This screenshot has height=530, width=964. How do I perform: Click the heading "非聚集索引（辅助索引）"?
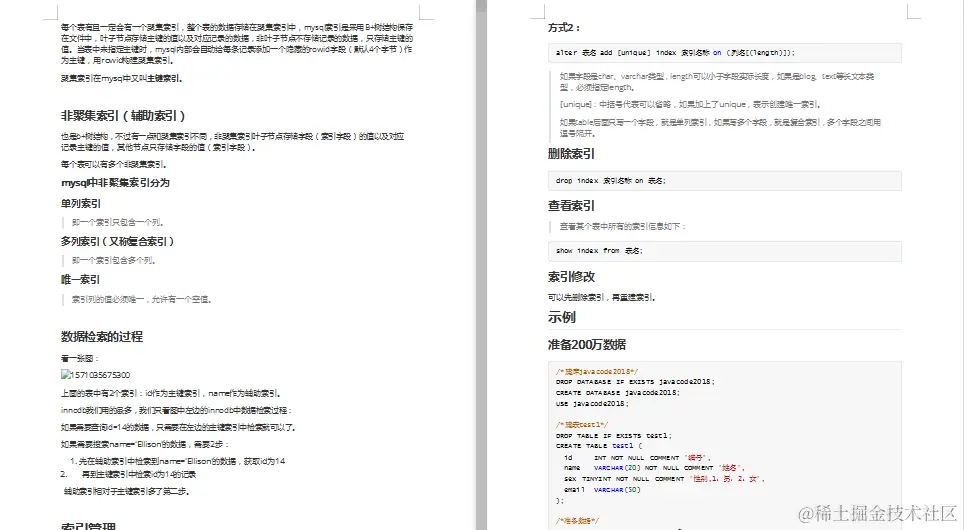pos(123,116)
